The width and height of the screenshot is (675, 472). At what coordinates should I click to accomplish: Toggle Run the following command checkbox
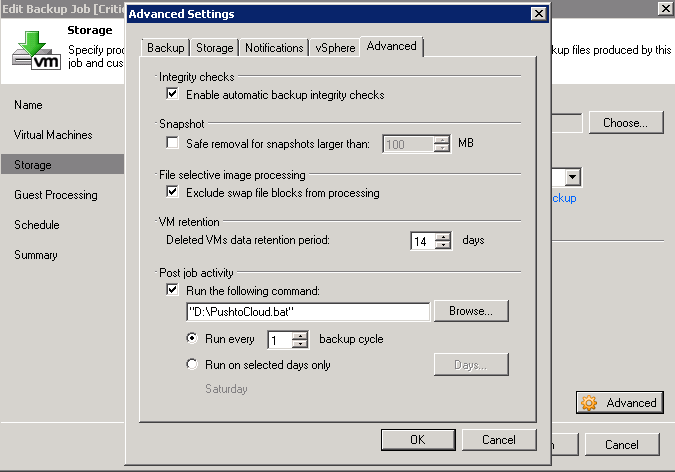click(174, 290)
